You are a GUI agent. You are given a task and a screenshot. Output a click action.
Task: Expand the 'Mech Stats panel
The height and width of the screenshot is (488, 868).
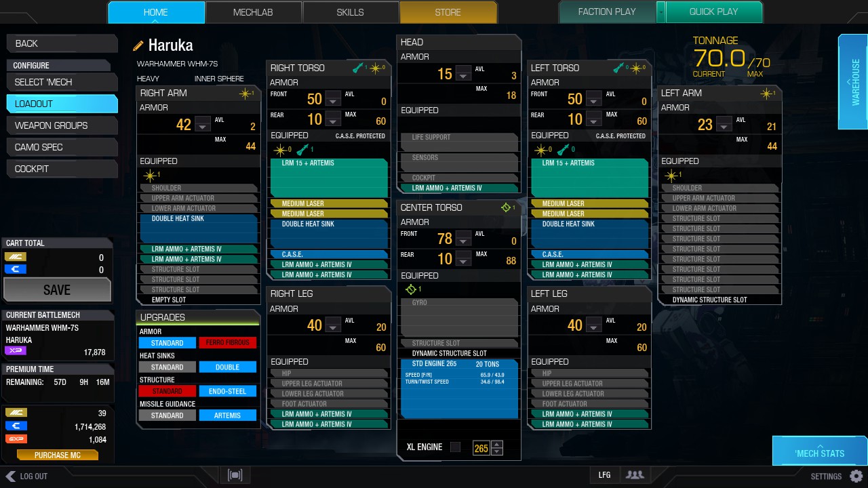coord(819,451)
